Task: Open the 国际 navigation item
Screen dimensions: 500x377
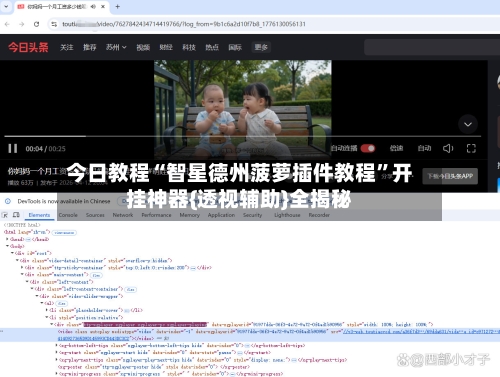Action: 235,47
